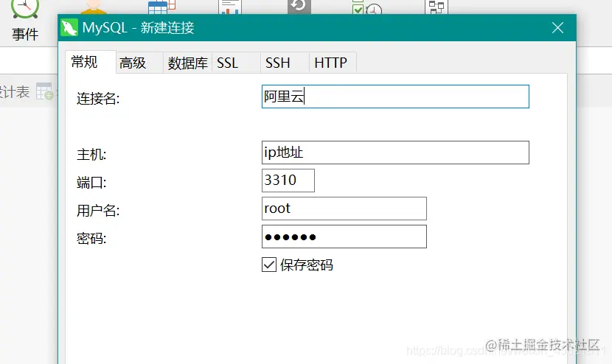Click the schedule checklist clock icon
Screen dimensions: 612x364
367,7
